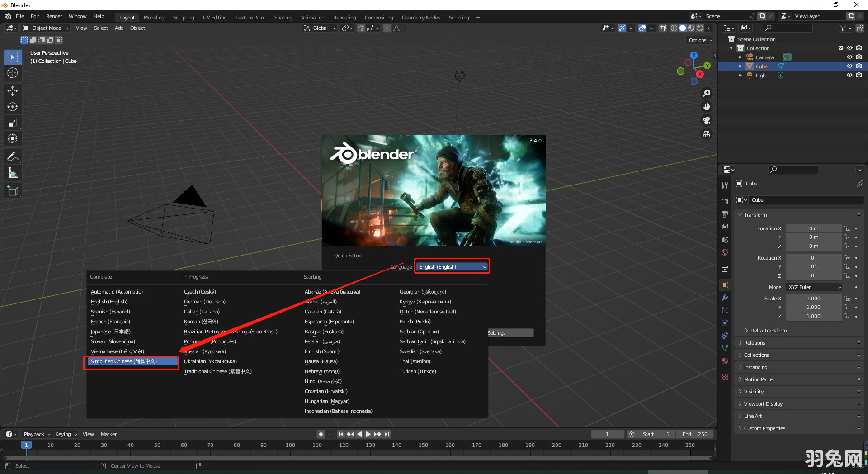Image resolution: width=868 pixels, height=474 pixels.
Task: Uncheck the Collection exclude checkbox
Action: [x=840, y=48]
